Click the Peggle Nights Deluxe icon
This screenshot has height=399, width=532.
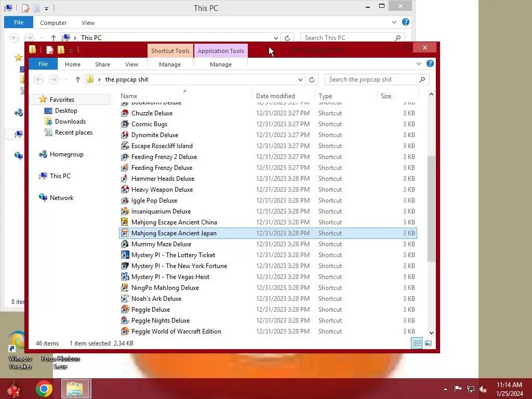(125, 321)
